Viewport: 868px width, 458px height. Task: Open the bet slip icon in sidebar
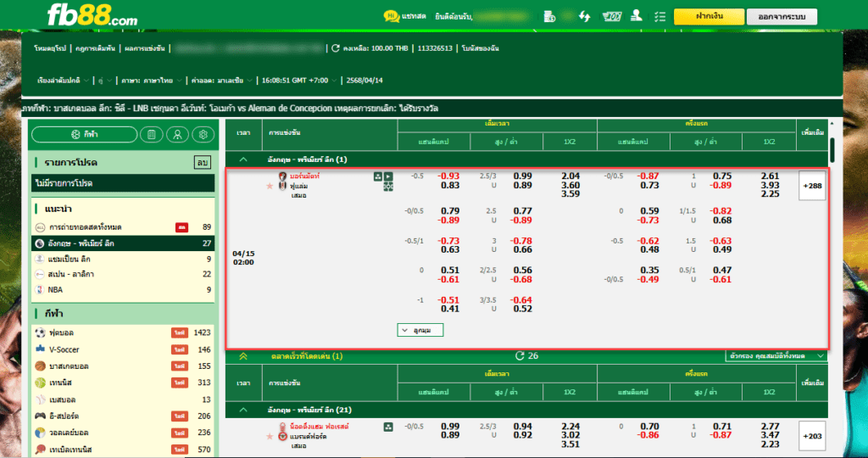click(151, 135)
